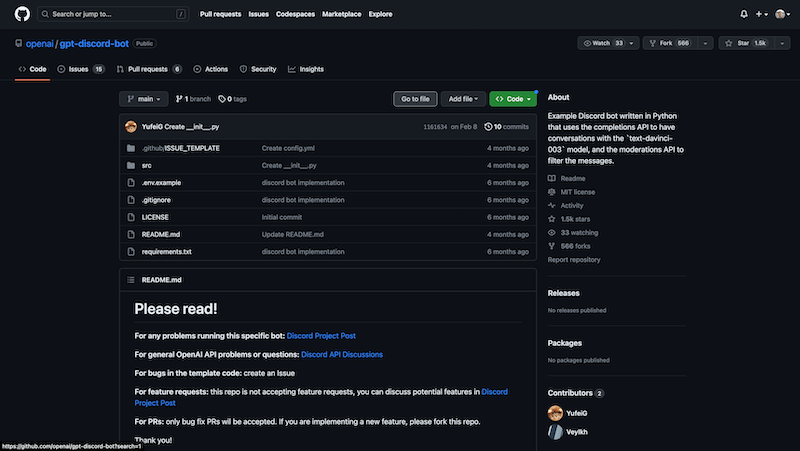The width and height of the screenshot is (800, 451).
Task: Open the Discord API Discussions link
Action: pyautogui.click(x=342, y=354)
